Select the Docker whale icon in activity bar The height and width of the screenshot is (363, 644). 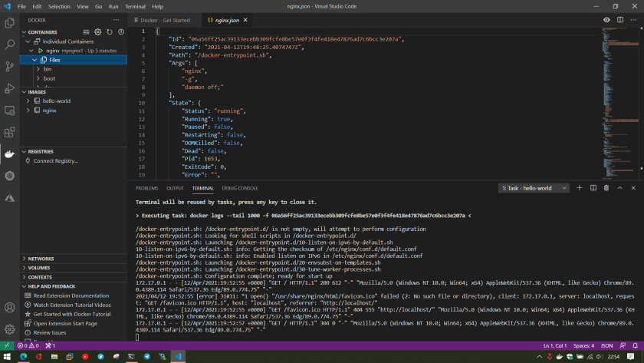click(x=9, y=154)
